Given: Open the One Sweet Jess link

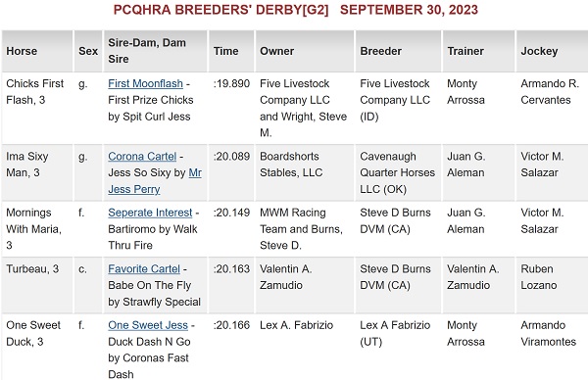Looking at the screenshot, I should pyautogui.click(x=148, y=325).
